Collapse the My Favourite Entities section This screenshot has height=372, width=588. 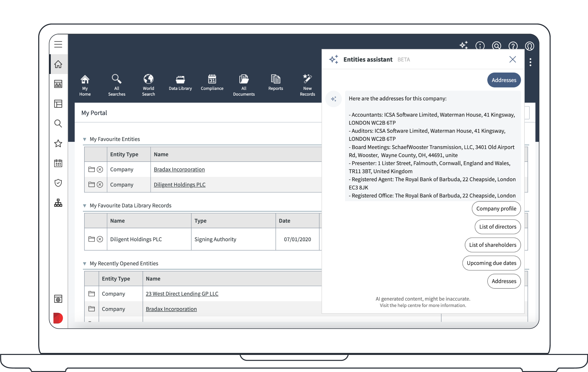pyautogui.click(x=85, y=139)
